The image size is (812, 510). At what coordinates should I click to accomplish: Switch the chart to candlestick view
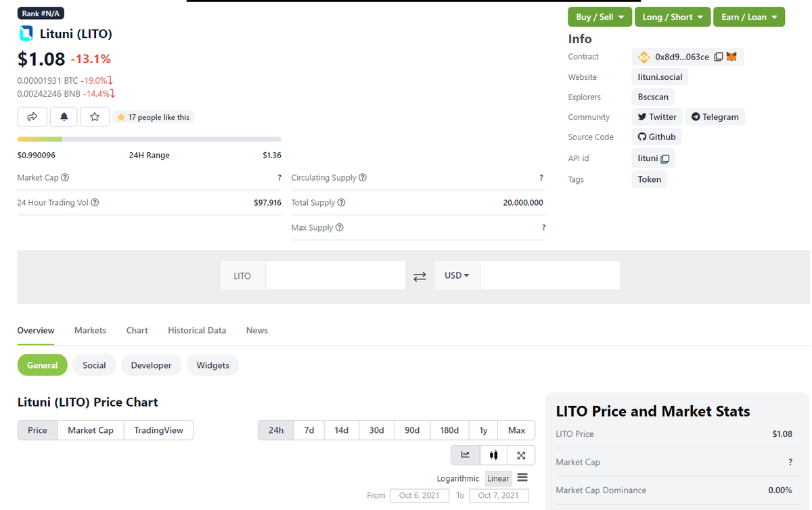493,455
